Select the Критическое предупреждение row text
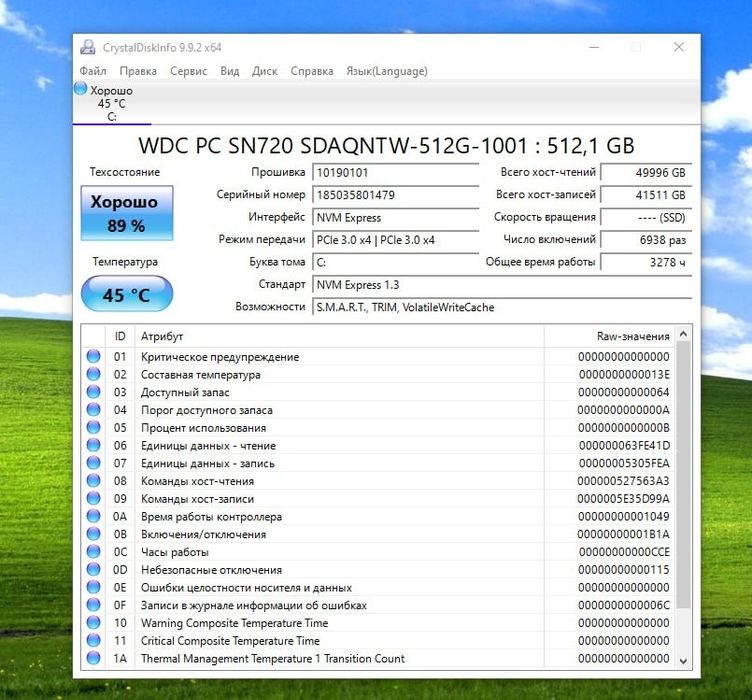This screenshot has width=752, height=700. [x=220, y=357]
